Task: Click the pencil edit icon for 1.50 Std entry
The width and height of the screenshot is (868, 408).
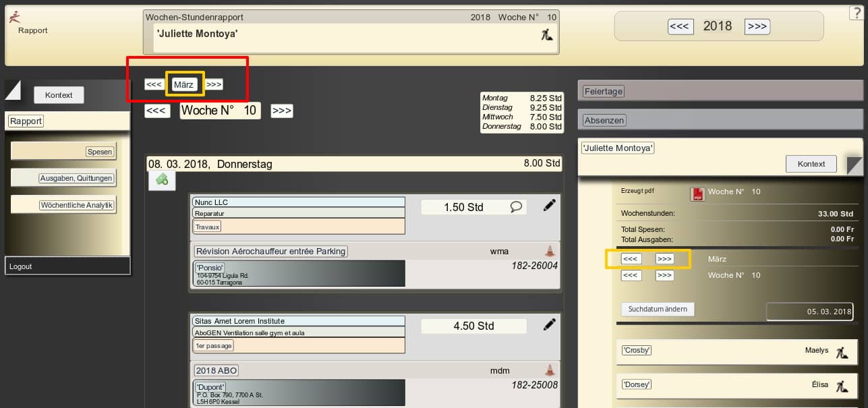Action: tap(550, 206)
